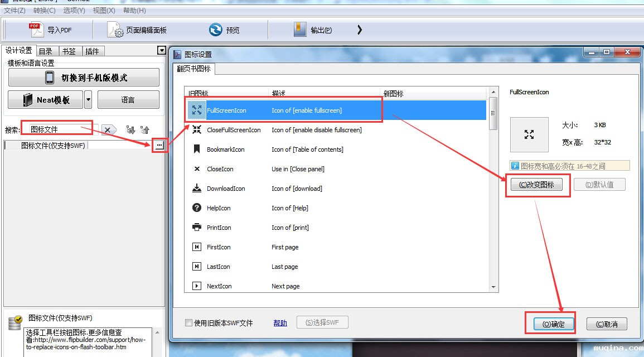Click the ellipsis browse button for icon file

[x=159, y=146]
